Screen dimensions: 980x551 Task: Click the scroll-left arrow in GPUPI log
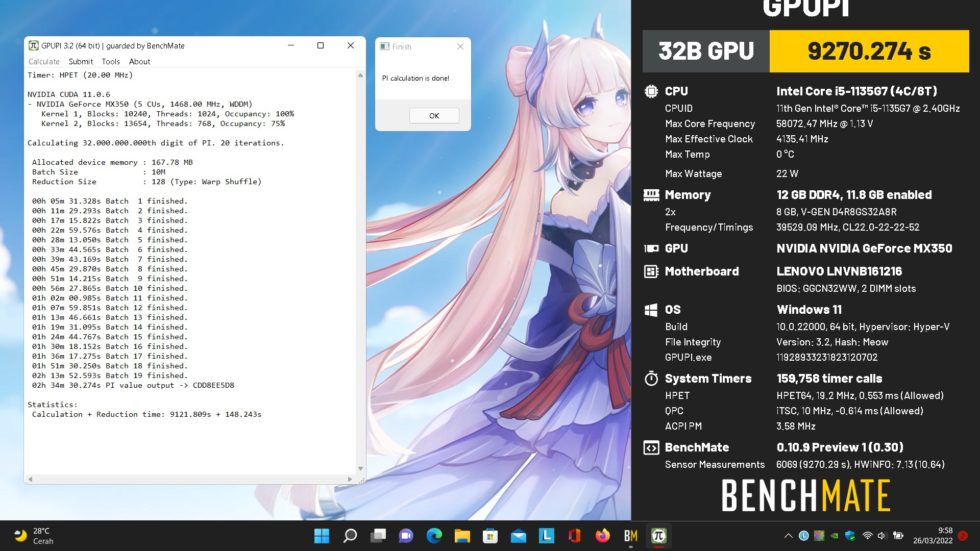pyautogui.click(x=31, y=479)
